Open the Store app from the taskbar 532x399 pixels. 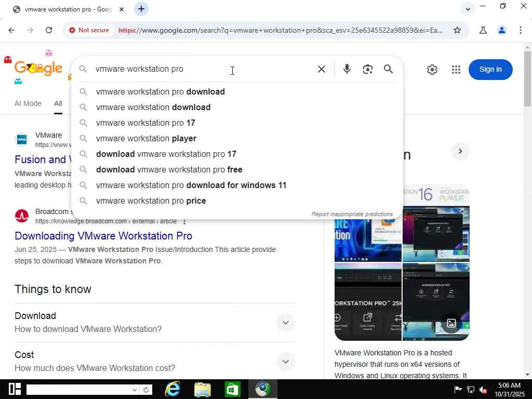coord(232,389)
